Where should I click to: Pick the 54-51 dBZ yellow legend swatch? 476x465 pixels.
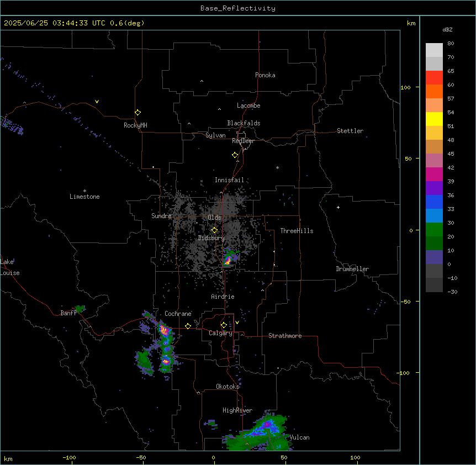434,119
